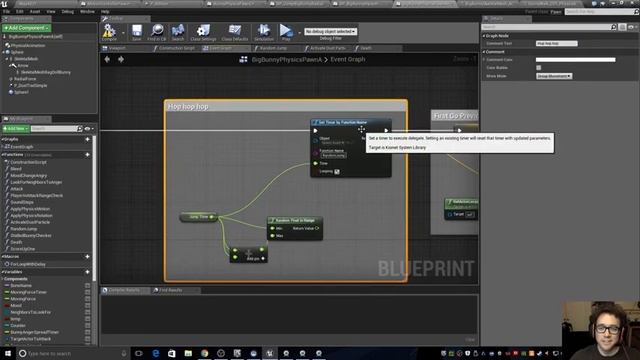This screenshot has height=360, width=640.
Task: Select the RandomJump function in My Blueprint
Action: pos(24,229)
